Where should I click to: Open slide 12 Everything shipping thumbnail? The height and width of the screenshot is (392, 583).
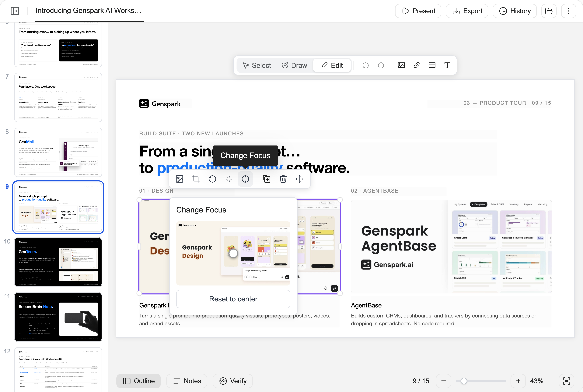tap(58, 370)
